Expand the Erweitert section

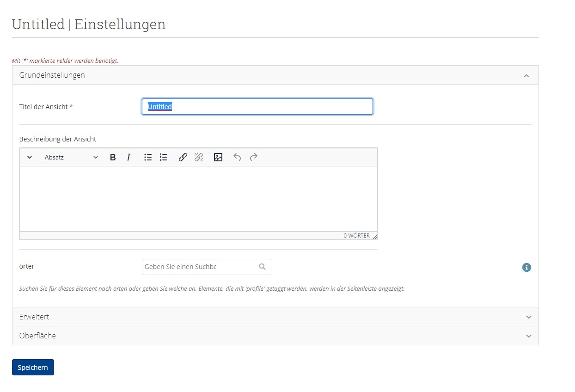point(275,317)
